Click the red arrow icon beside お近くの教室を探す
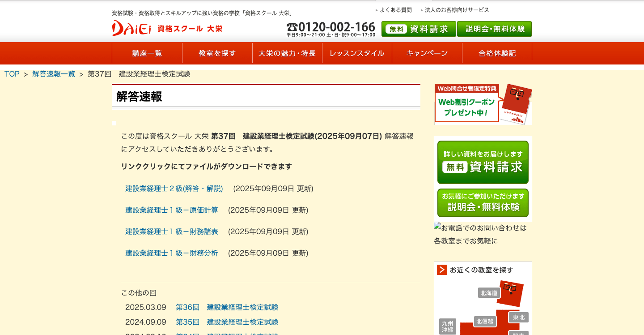Image resolution: width=644 pixels, height=335 pixels. [x=442, y=270]
